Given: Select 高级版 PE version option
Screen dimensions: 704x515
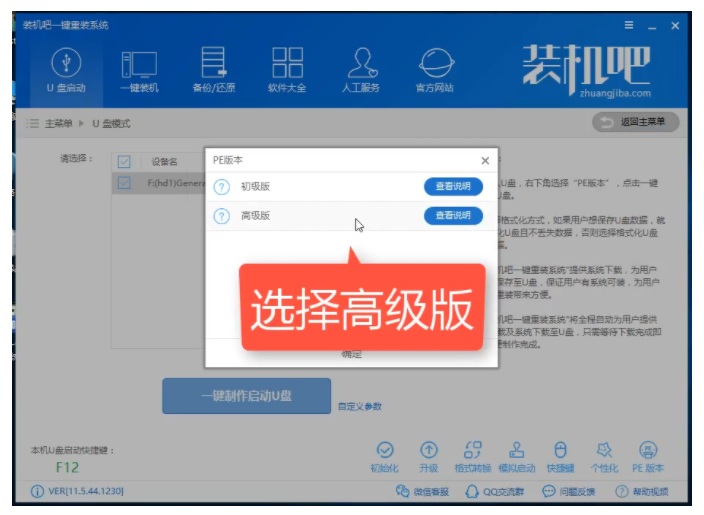Looking at the screenshot, I should pos(255,216).
